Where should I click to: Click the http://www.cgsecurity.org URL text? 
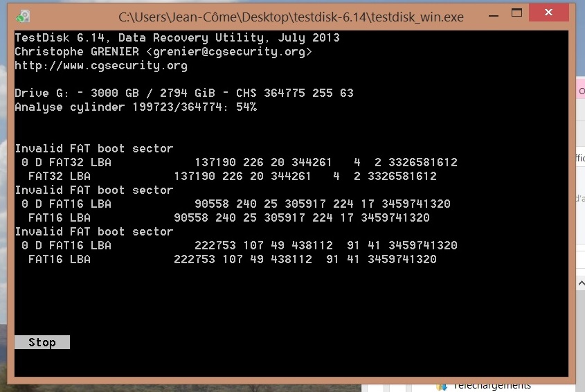coord(101,66)
